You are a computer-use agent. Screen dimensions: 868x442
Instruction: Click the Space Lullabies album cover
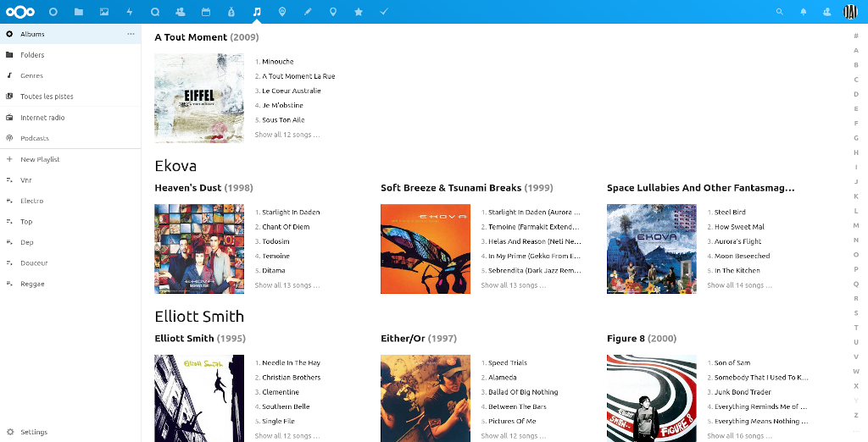652,249
